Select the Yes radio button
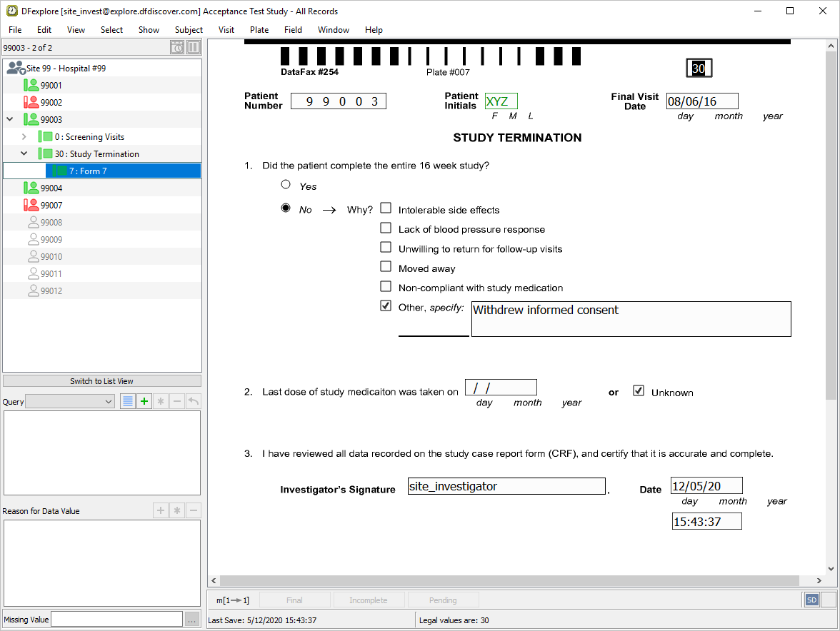The image size is (840, 631). click(286, 184)
